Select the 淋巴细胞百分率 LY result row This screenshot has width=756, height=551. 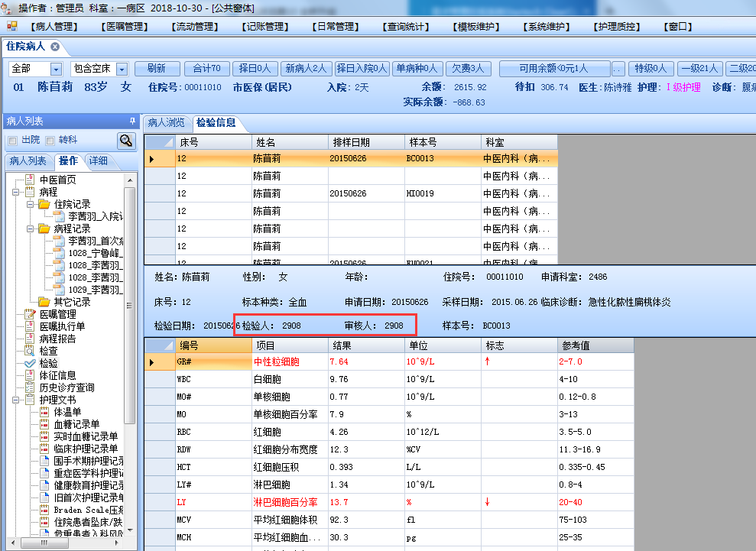click(388, 502)
